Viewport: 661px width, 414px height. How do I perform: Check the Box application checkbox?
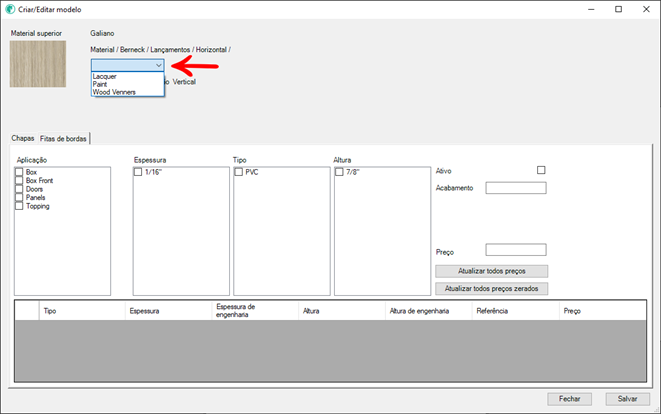click(19, 172)
